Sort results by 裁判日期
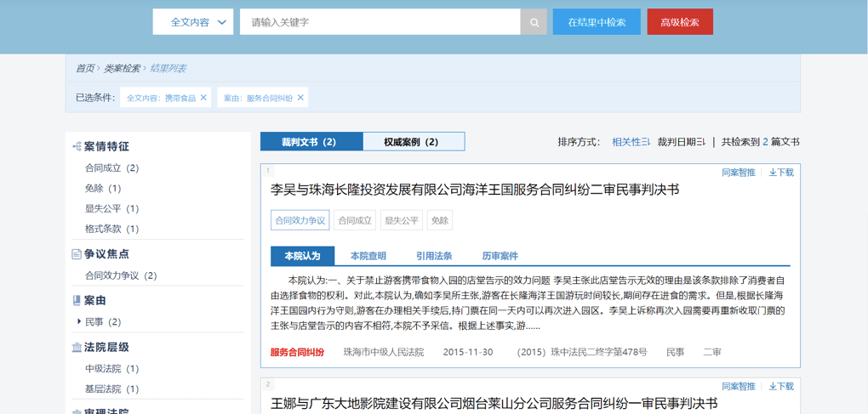868x414 pixels. point(682,142)
